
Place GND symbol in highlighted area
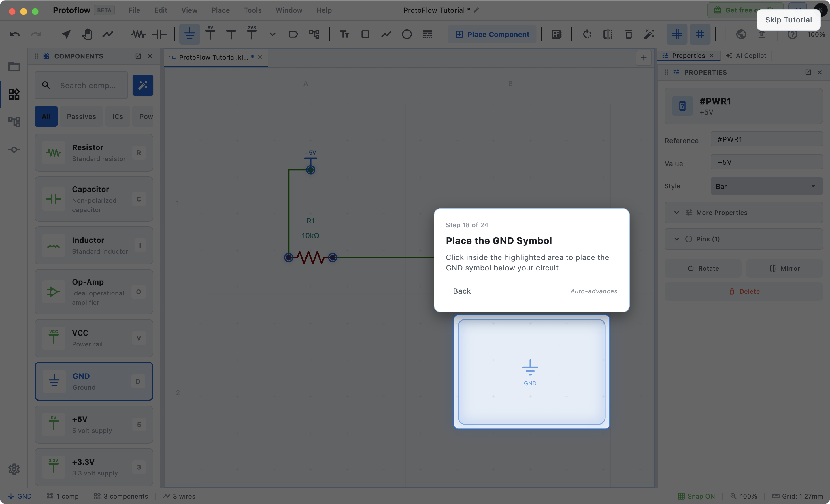click(x=531, y=372)
